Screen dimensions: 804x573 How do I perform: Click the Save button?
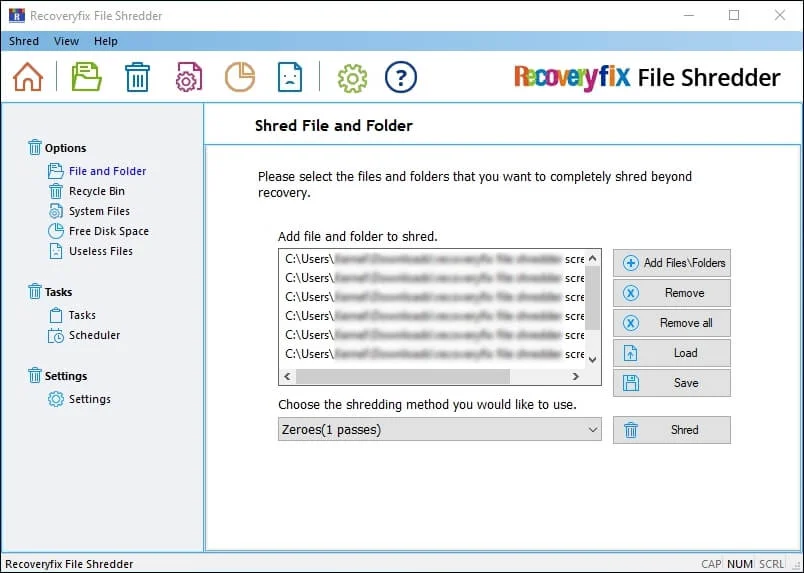tap(672, 383)
